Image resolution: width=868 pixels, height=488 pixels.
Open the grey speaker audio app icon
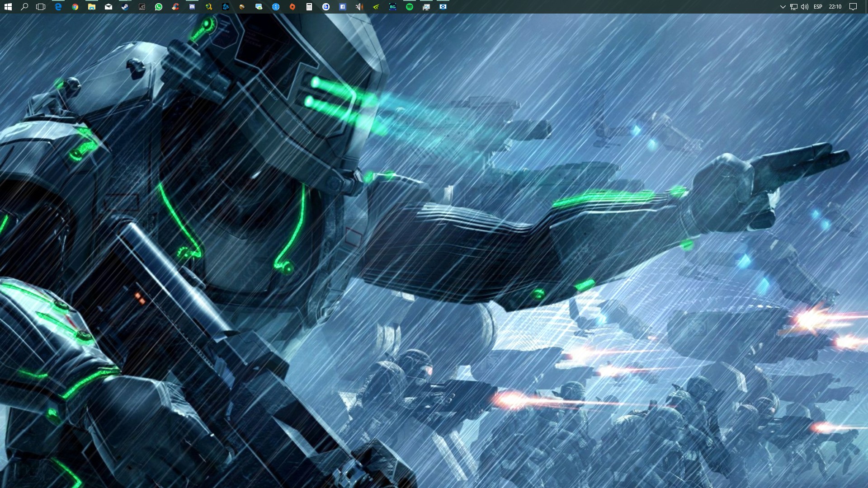(359, 7)
